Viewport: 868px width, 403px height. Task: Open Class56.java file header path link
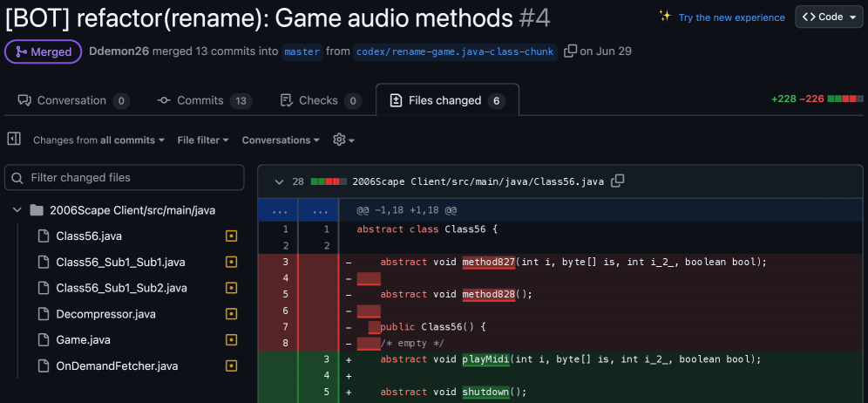click(478, 181)
